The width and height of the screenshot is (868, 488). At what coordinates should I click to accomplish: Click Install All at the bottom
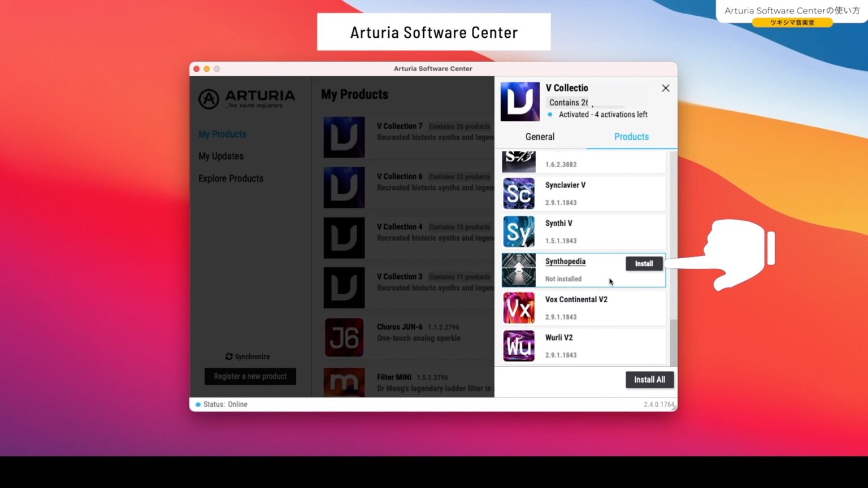point(649,380)
